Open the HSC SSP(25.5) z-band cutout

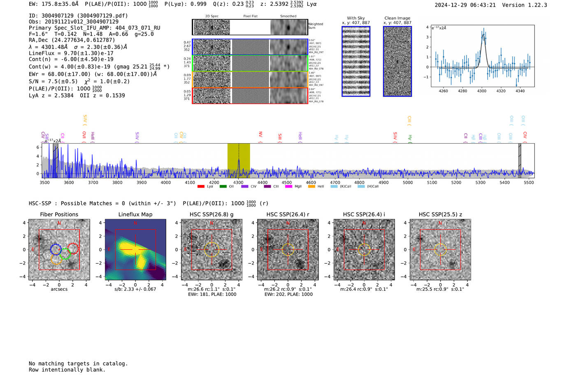click(440, 250)
